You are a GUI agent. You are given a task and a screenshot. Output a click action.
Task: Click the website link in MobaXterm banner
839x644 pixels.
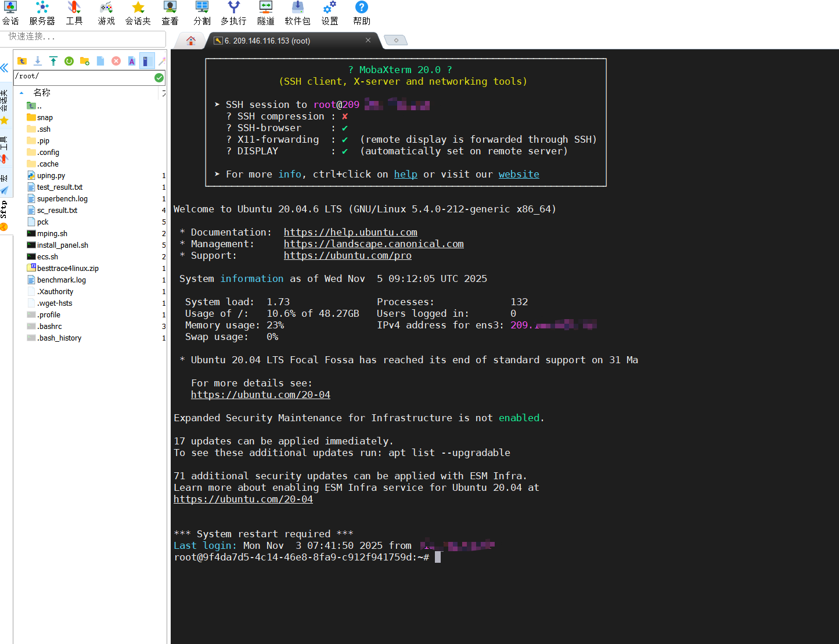tap(518, 175)
